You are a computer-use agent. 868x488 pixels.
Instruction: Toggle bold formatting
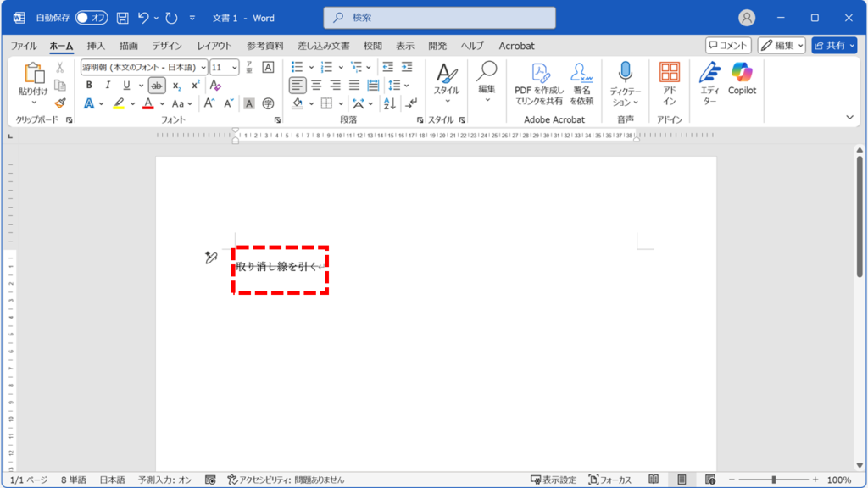[x=89, y=86]
